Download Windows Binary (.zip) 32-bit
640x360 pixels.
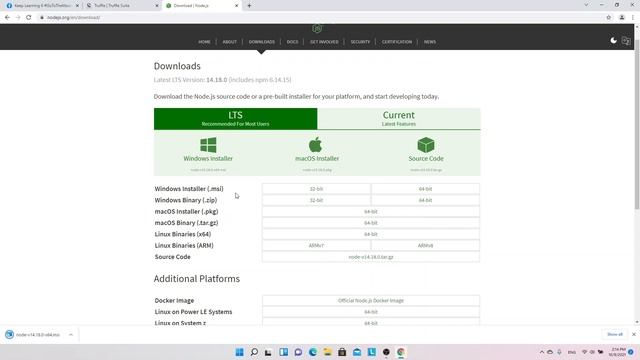pyautogui.click(x=316, y=200)
